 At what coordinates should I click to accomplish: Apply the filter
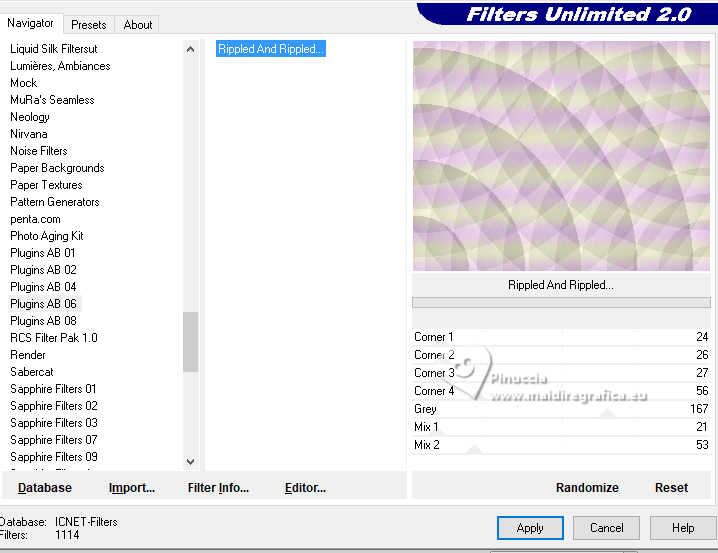click(x=530, y=528)
